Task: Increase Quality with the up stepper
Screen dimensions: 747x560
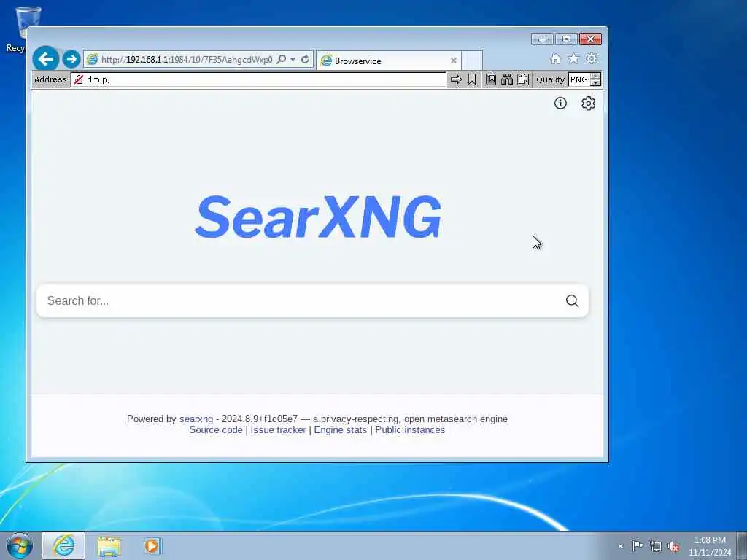Action: (595, 76)
